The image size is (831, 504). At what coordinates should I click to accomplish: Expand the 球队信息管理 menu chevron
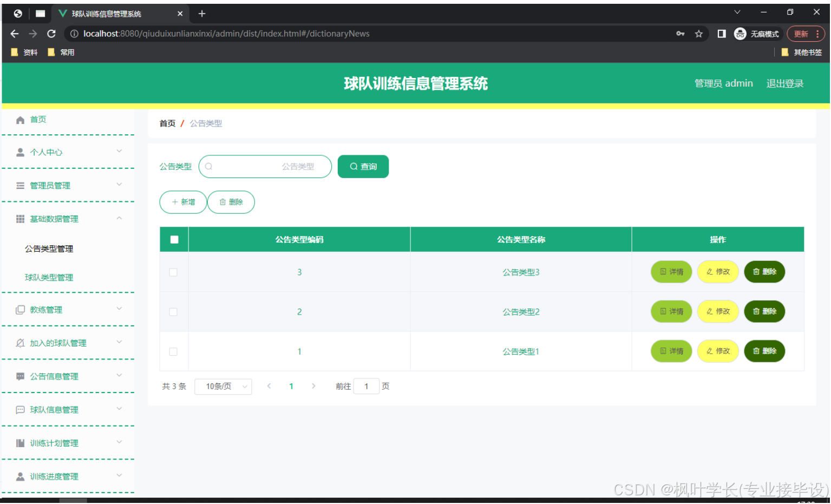tap(119, 409)
